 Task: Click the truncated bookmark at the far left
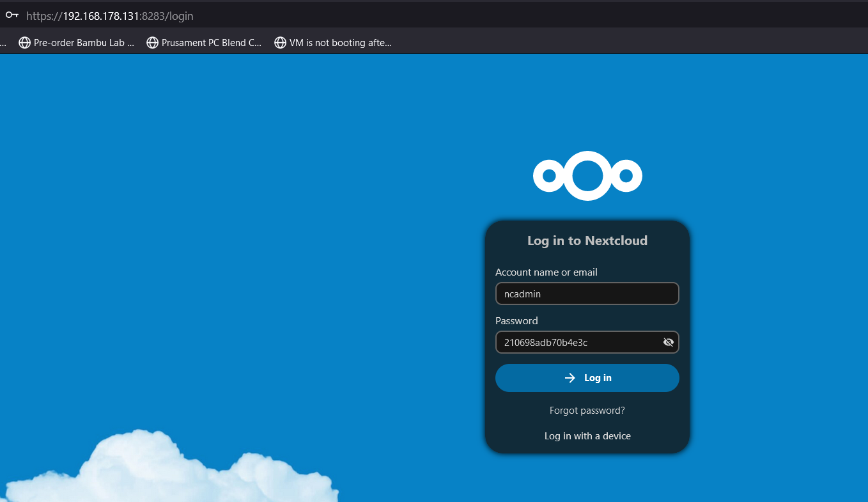click(x=3, y=43)
